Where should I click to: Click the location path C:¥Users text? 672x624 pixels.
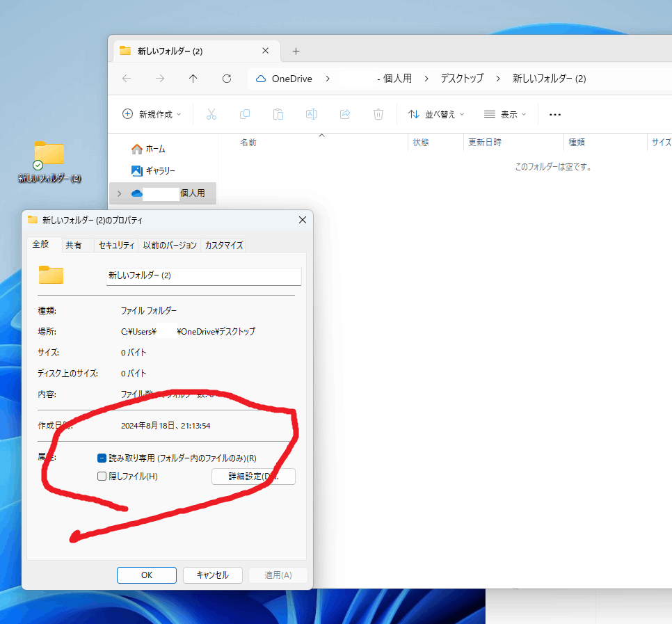pyautogui.click(x=188, y=331)
